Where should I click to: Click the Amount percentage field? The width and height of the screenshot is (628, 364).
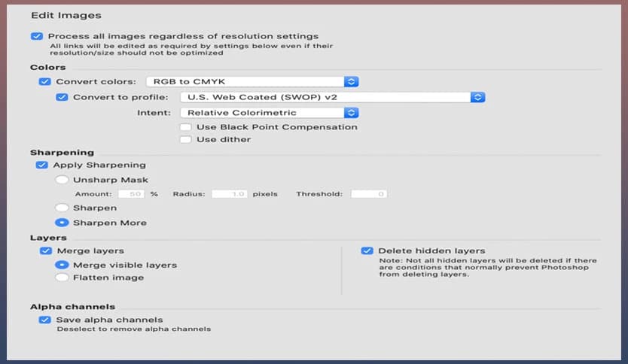pos(131,194)
